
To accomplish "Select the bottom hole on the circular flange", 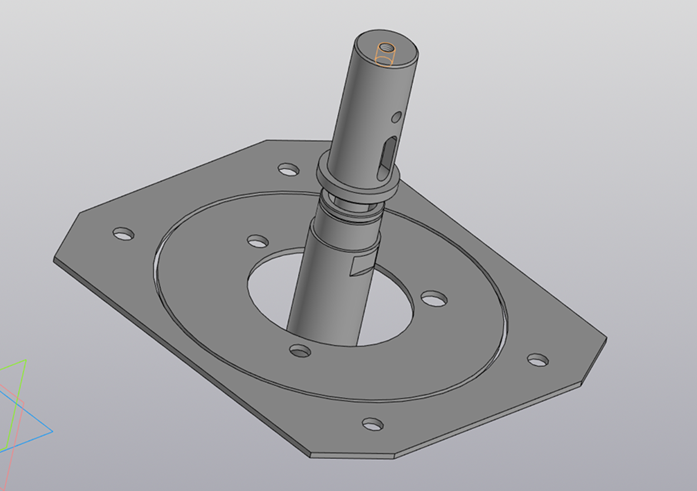I will [298, 350].
